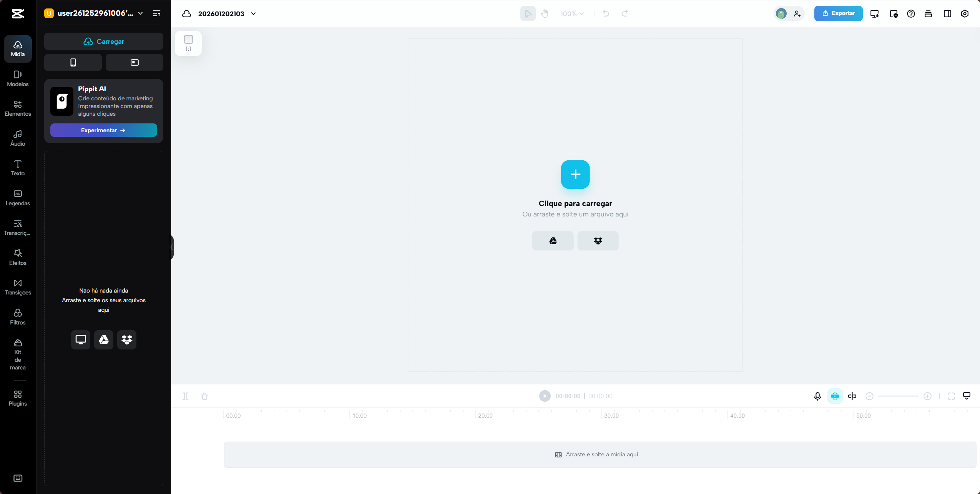Viewport: 980px width, 494px height.
Task: Upload from computer icon in media panel
Action: coord(81,339)
